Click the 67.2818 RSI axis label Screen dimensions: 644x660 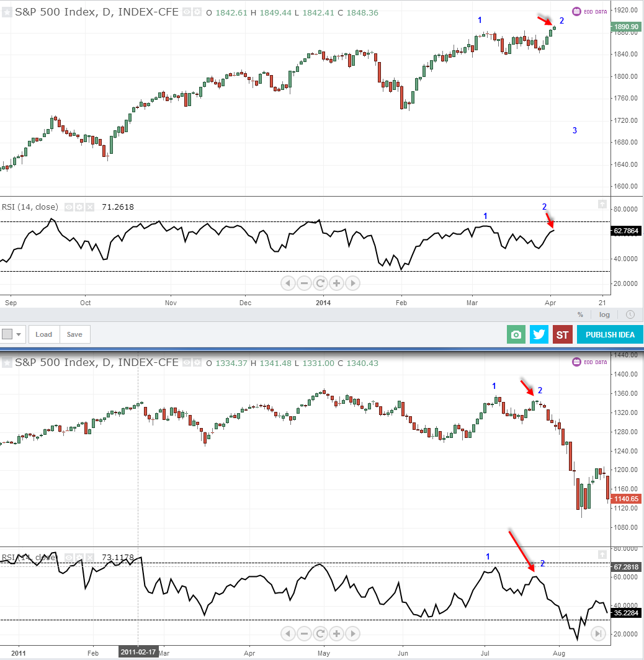626,567
